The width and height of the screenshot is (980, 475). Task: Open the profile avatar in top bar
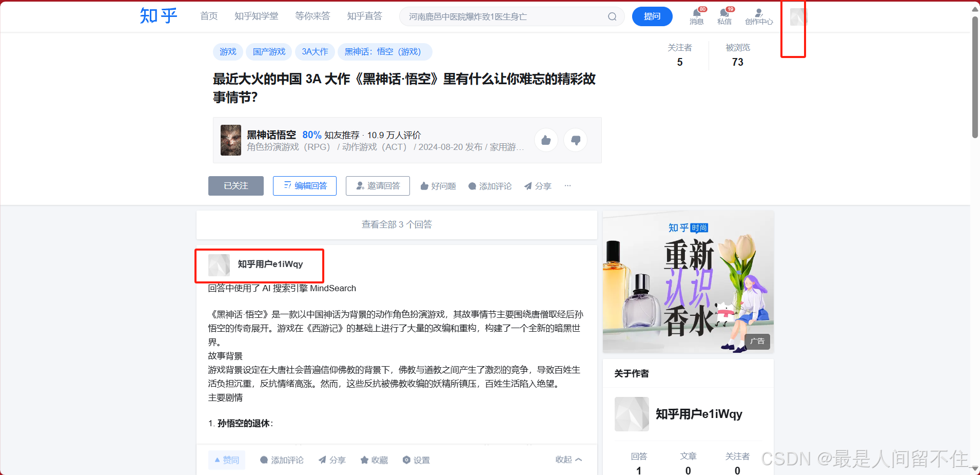797,17
